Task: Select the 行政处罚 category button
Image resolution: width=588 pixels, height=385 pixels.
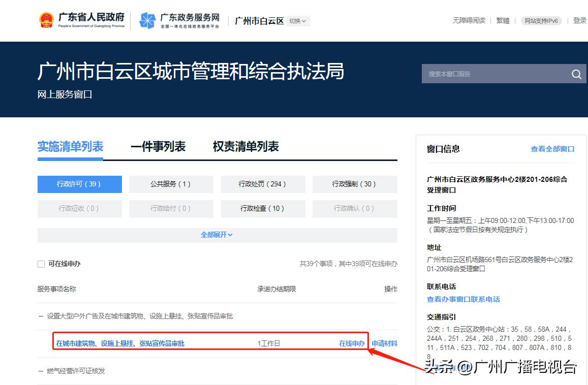Action: [263, 184]
